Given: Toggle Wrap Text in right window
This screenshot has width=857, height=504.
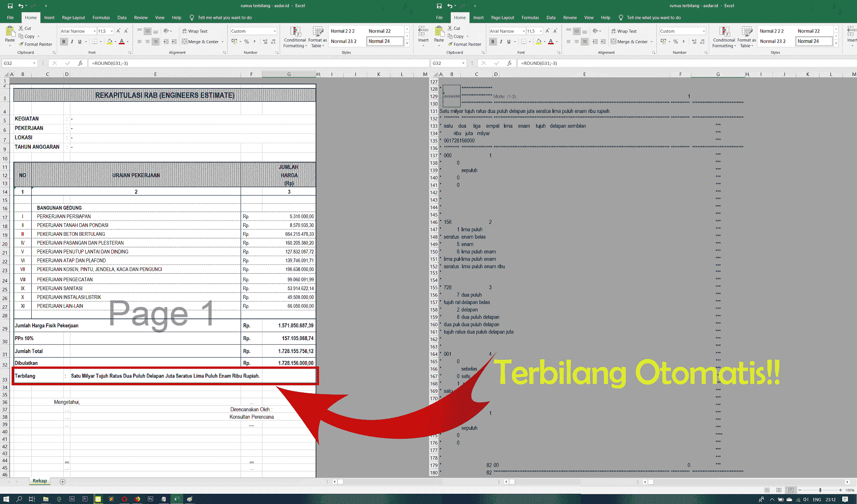Looking at the screenshot, I should (624, 31).
